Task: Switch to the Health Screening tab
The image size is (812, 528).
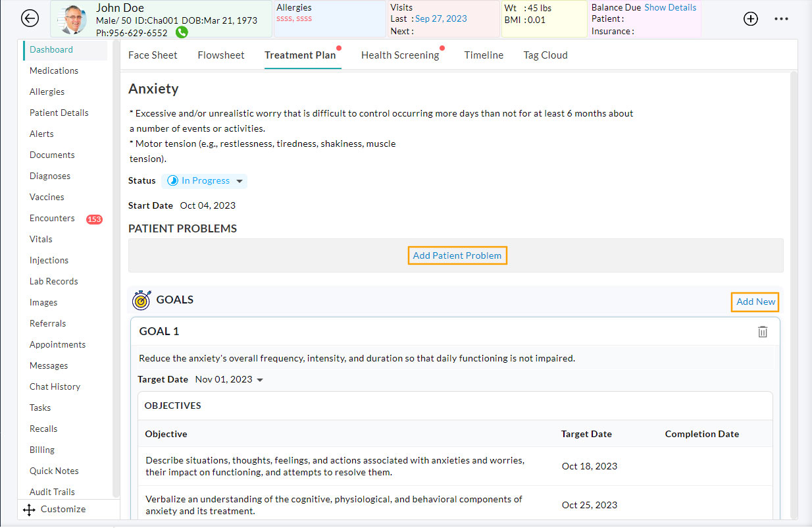Action: click(399, 55)
